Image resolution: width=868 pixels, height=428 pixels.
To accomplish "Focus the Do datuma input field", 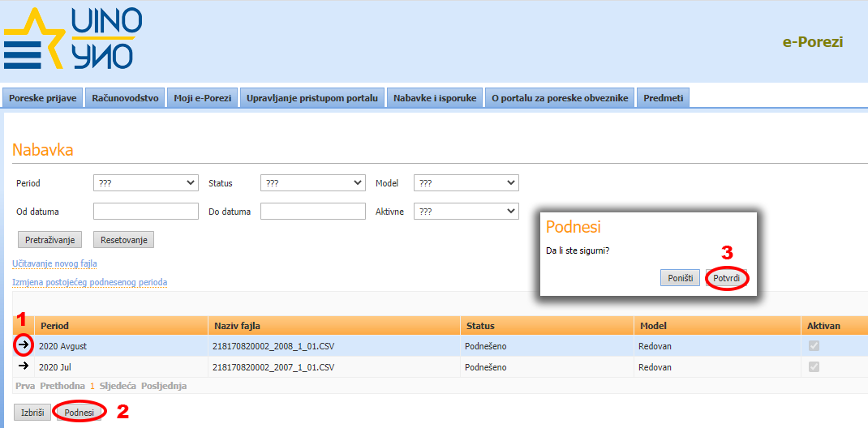I will click(x=313, y=212).
